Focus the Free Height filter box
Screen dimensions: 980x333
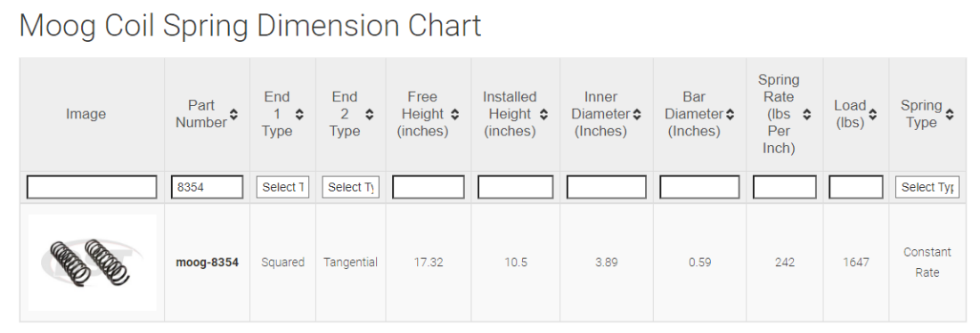[429, 187]
